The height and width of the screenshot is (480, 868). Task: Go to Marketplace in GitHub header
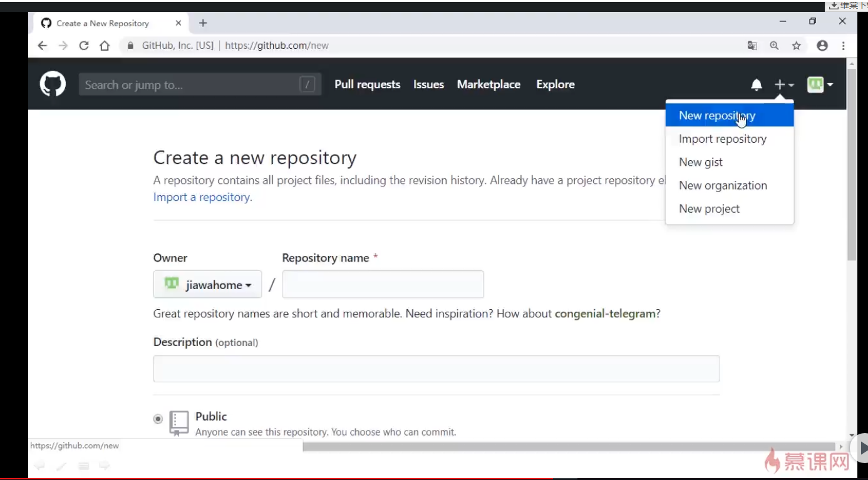click(488, 84)
